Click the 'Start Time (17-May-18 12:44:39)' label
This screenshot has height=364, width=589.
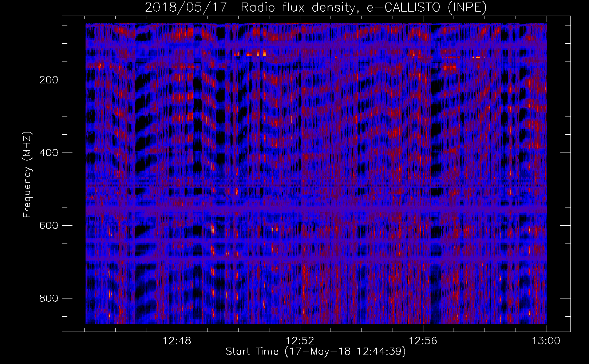click(316, 352)
